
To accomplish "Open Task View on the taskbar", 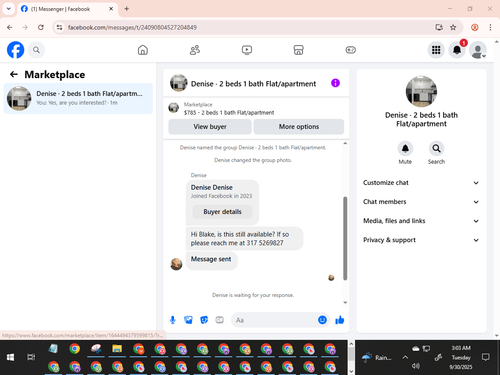I will click(x=31, y=357).
